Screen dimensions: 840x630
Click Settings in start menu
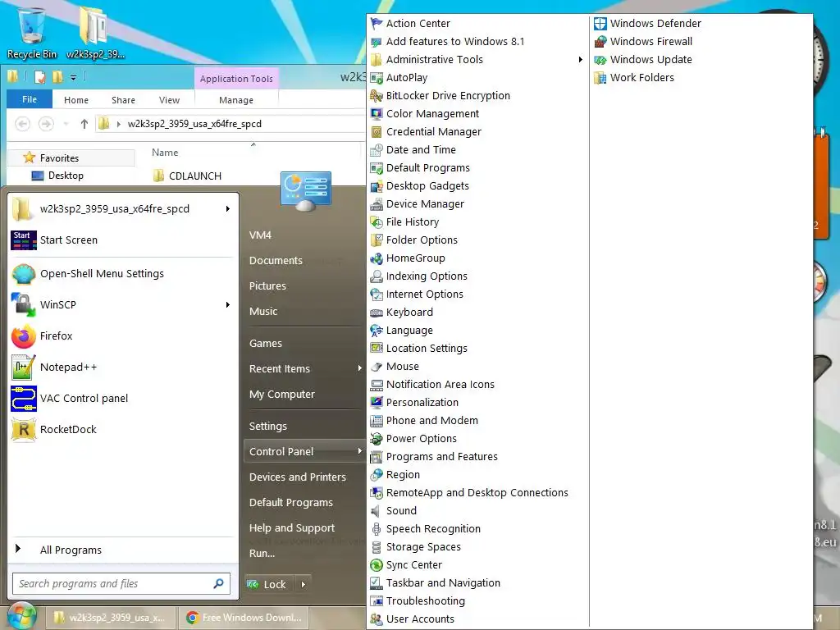[268, 427]
